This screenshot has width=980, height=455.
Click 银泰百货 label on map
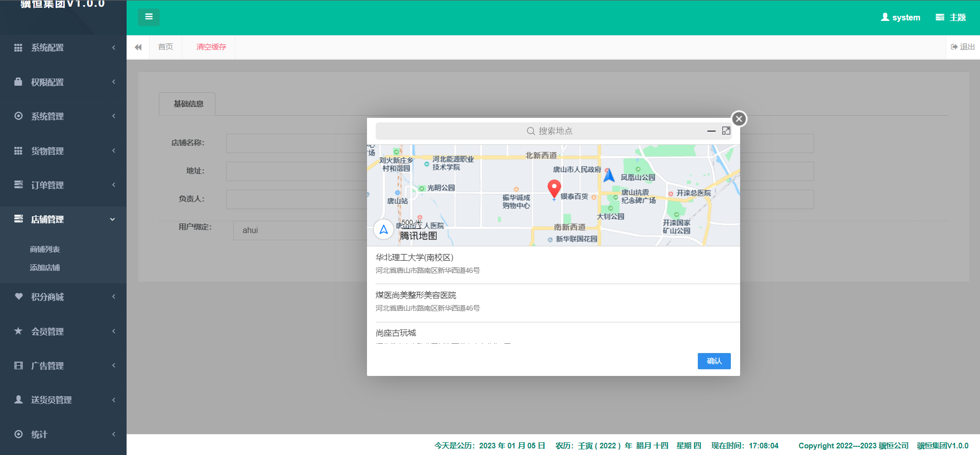point(574,196)
